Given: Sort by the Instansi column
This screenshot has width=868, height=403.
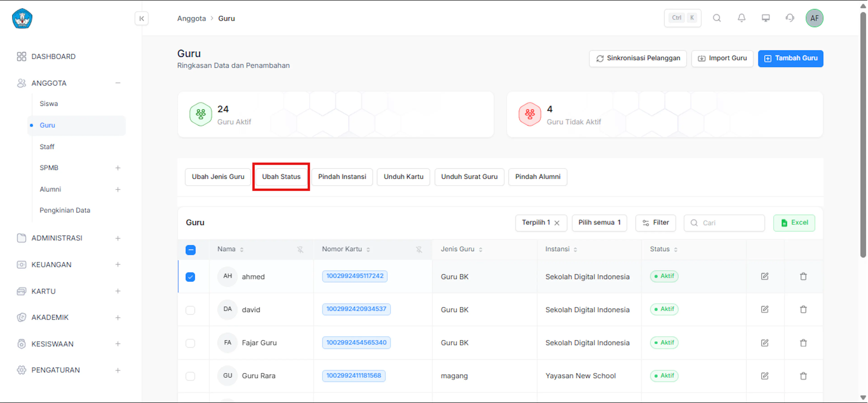Looking at the screenshot, I should pos(575,249).
